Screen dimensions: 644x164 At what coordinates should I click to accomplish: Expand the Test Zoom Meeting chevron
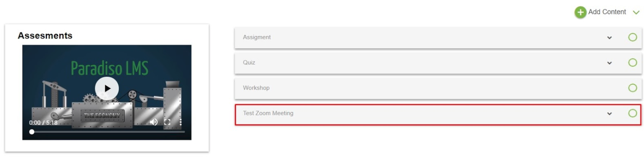click(609, 114)
